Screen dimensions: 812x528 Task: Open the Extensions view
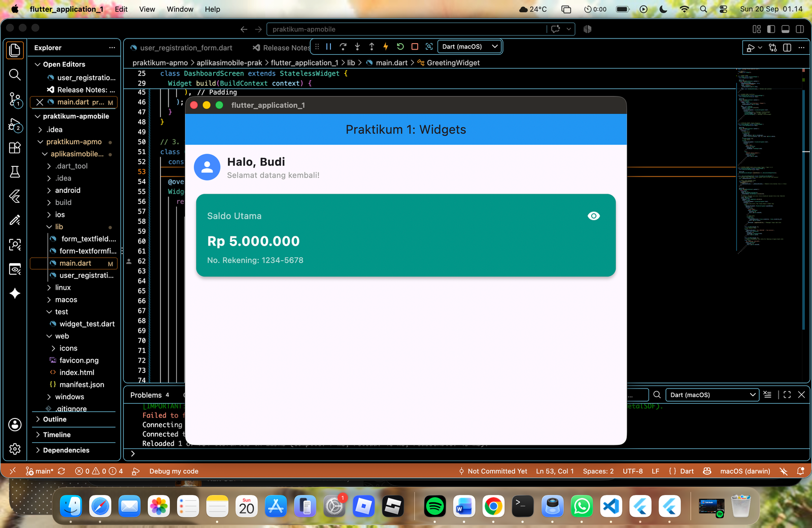point(15,148)
